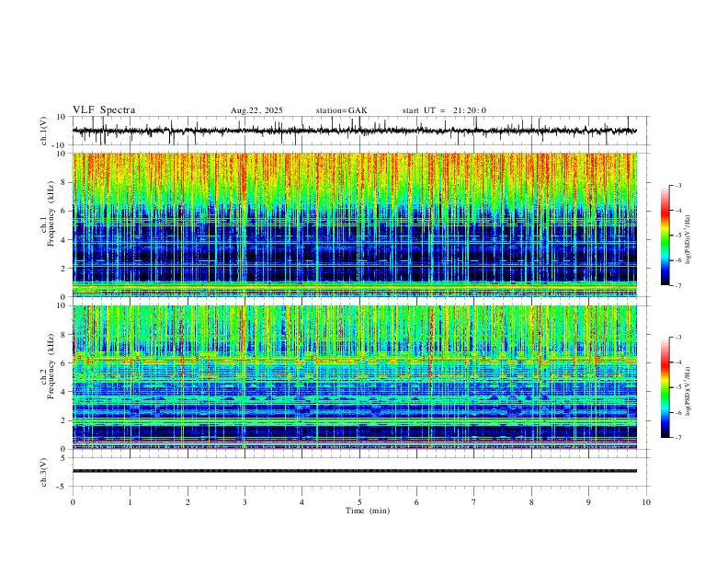Click Time axis tick label "9"
This screenshot has width=728, height=563.
point(588,502)
